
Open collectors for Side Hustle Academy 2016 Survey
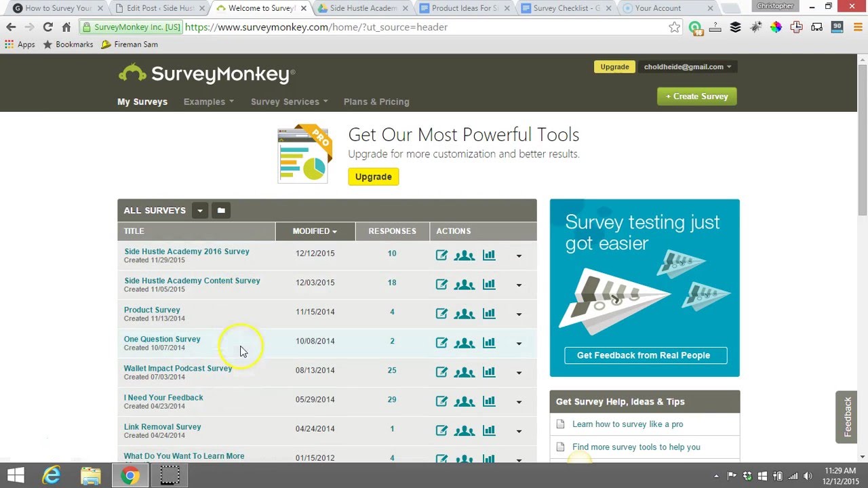(x=465, y=256)
